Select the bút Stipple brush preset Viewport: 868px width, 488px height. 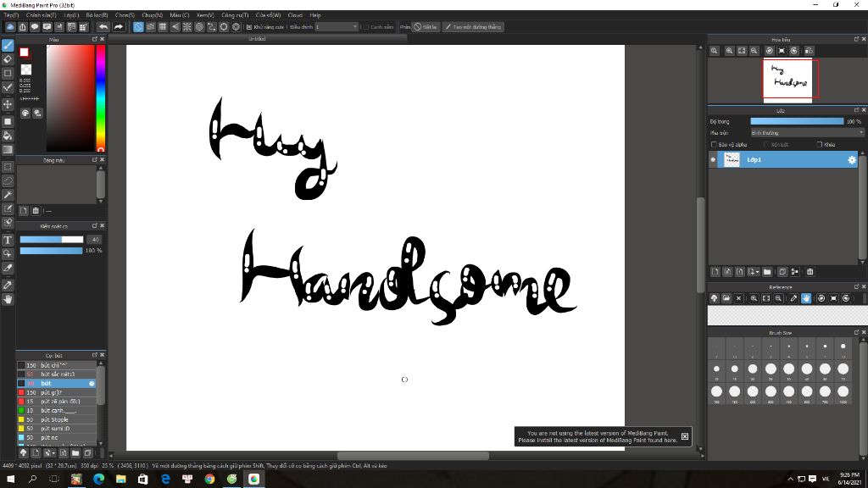[57, 420]
